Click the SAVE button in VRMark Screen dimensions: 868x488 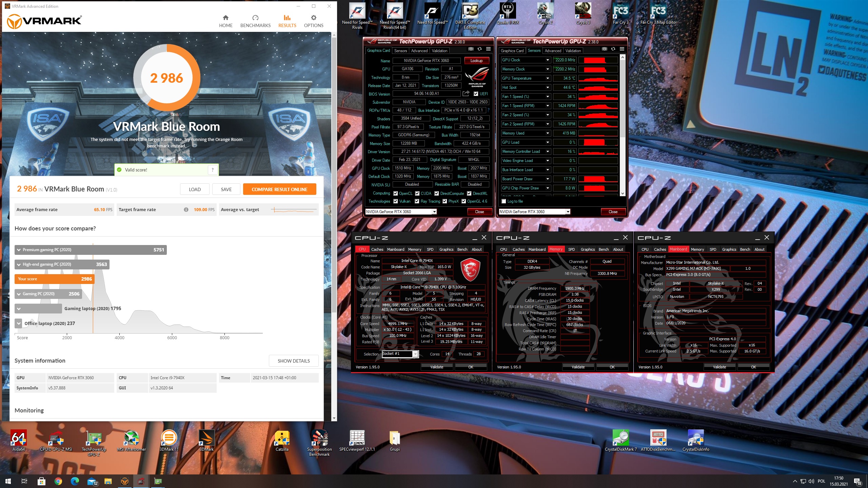[226, 189]
